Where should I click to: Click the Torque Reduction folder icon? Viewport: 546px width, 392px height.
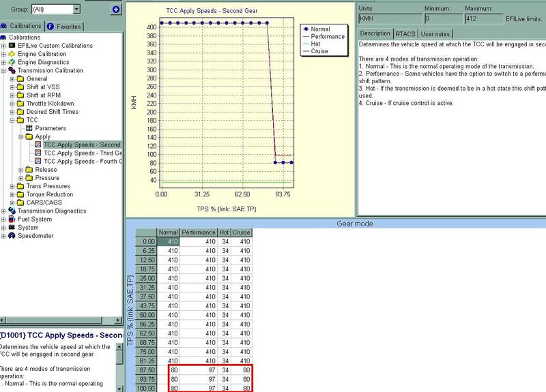coord(20,194)
